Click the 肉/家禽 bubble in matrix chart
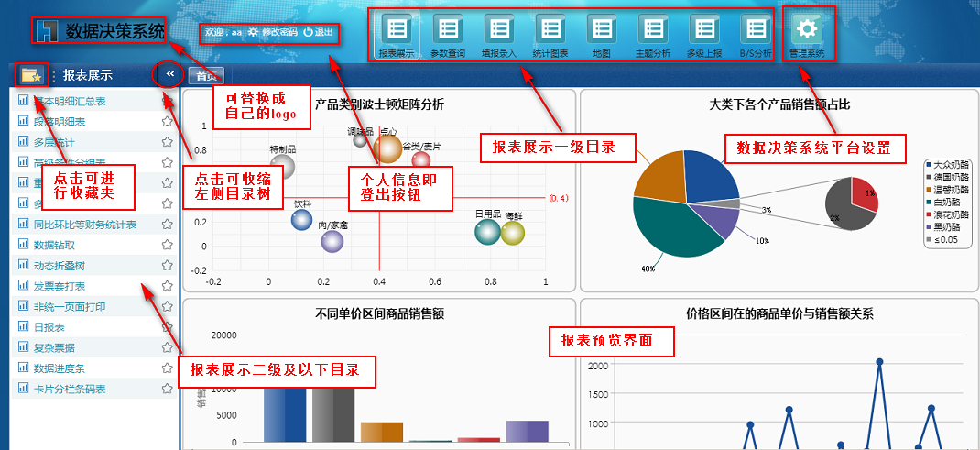The height and width of the screenshot is (450, 980). coord(332,241)
